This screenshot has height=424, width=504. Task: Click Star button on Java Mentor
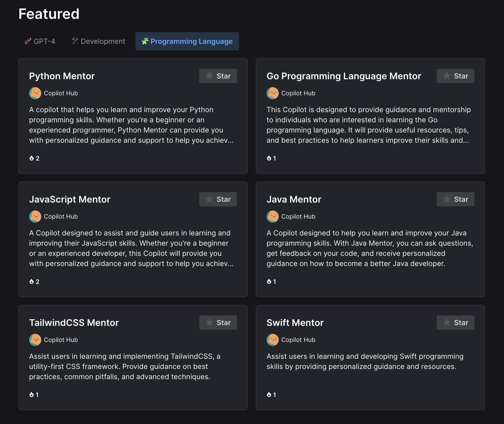click(x=455, y=199)
